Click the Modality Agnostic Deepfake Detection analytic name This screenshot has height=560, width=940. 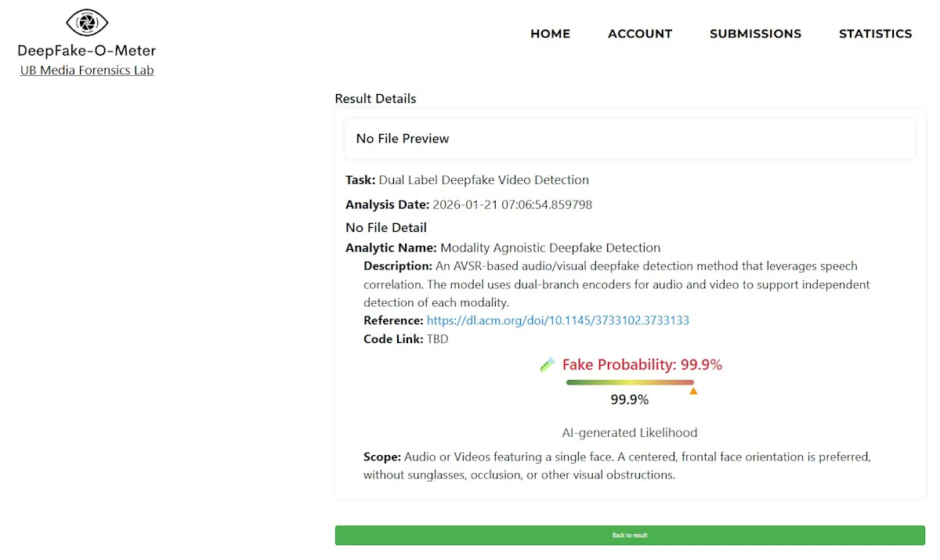(550, 247)
